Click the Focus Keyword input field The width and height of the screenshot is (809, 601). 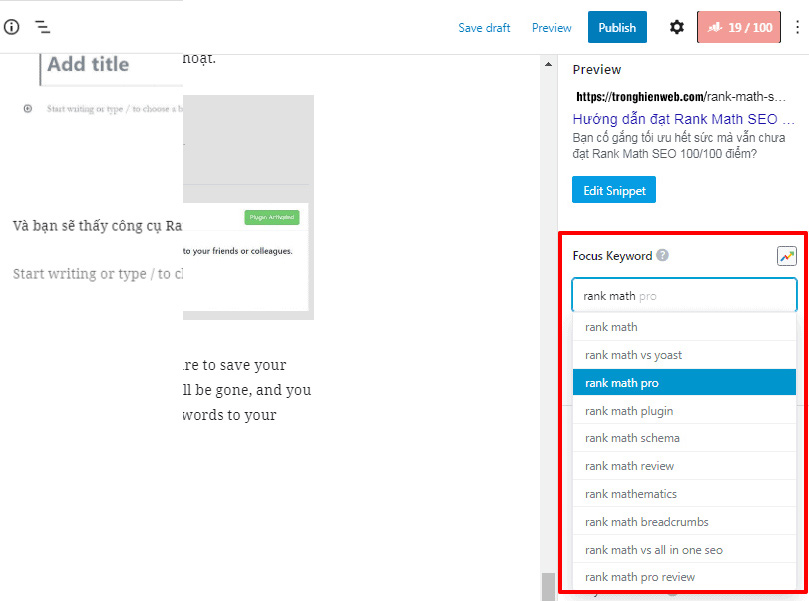pyautogui.click(x=684, y=296)
